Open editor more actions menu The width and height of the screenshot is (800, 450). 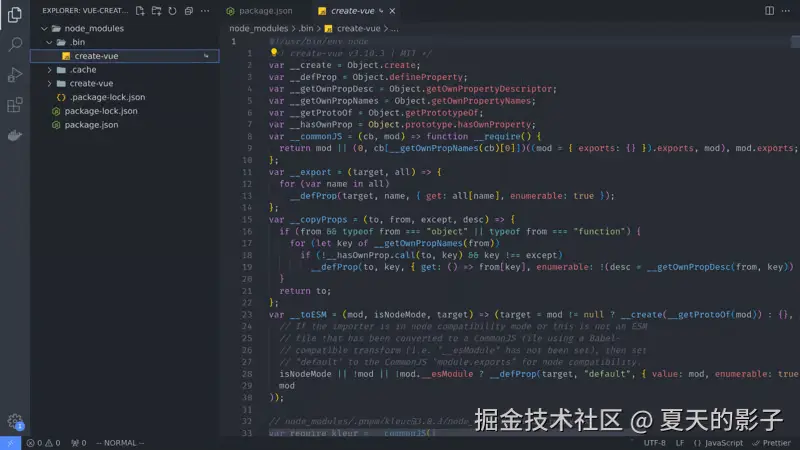coord(786,11)
